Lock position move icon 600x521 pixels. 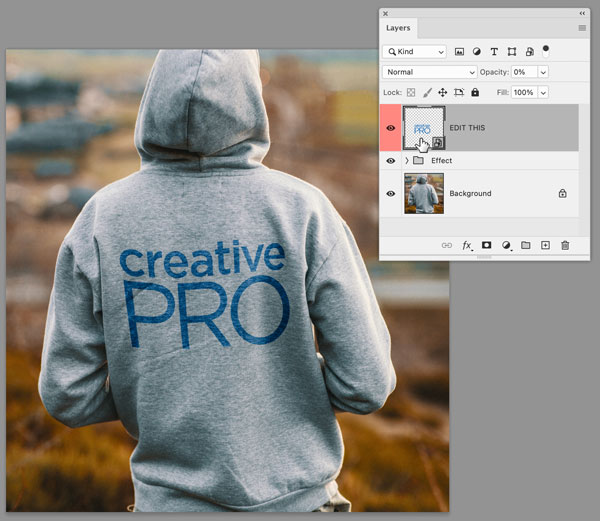click(x=443, y=92)
